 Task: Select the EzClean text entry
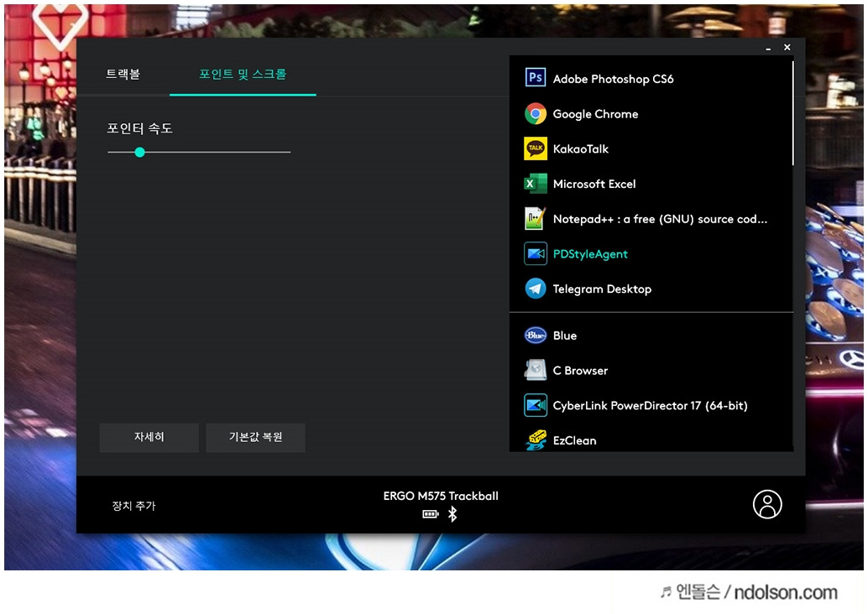coord(574,440)
